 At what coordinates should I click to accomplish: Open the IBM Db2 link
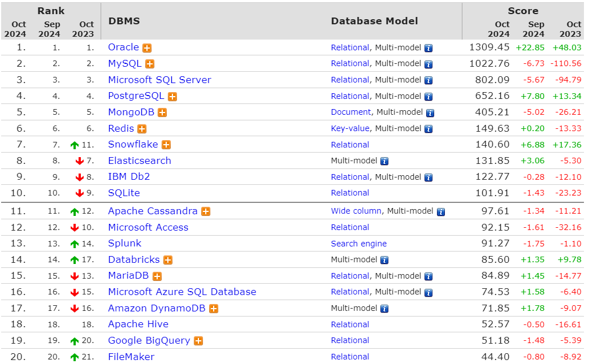[129, 176]
